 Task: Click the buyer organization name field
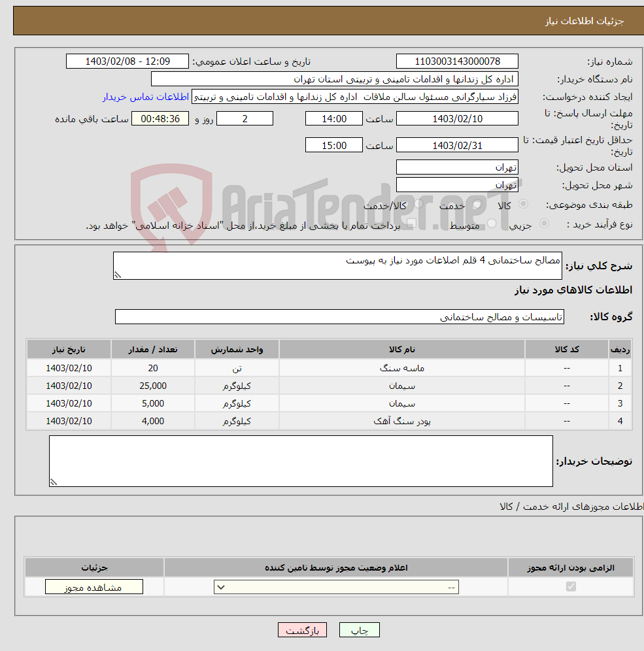click(x=335, y=79)
